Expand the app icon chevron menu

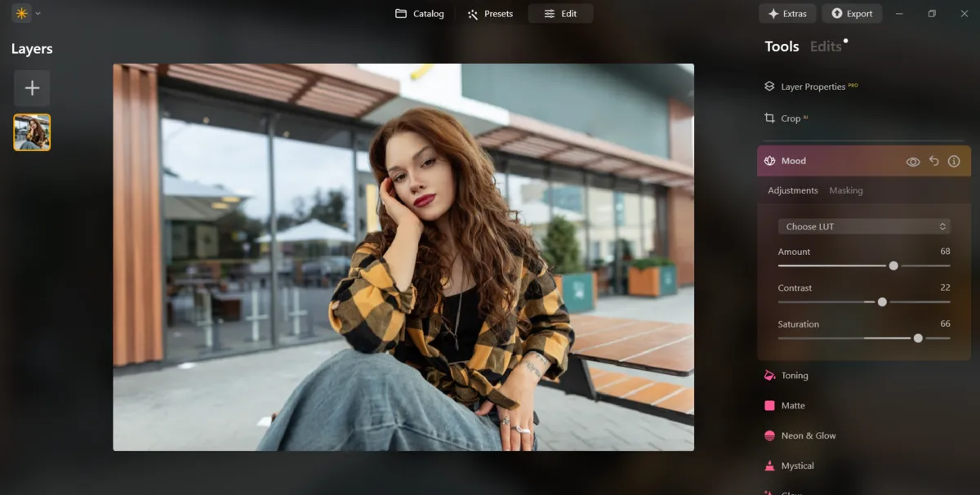point(36,13)
